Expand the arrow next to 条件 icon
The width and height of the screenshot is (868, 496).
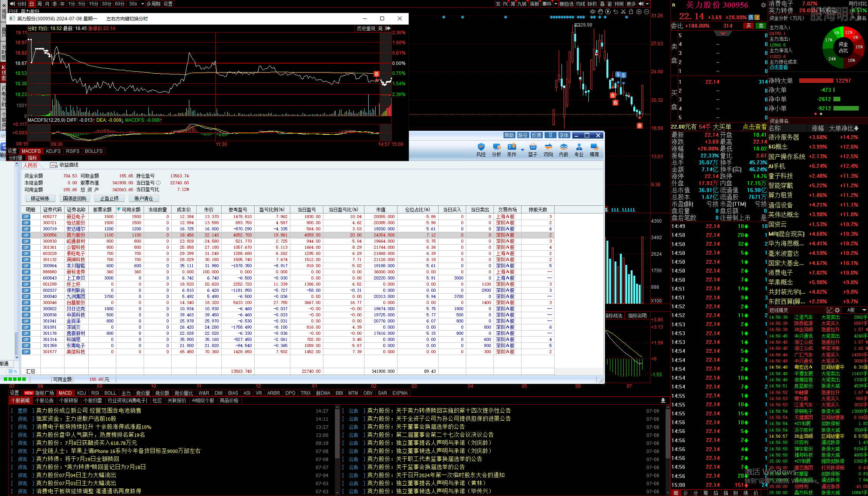pos(522,150)
